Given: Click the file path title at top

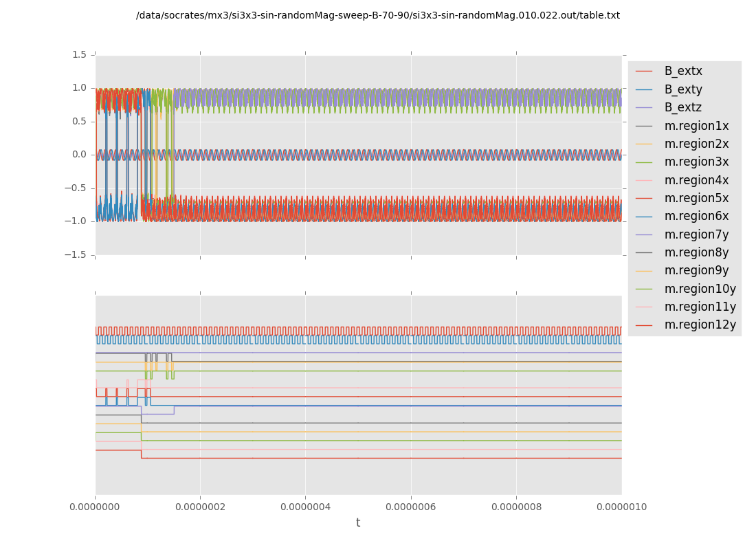Looking at the screenshot, I should point(378,16).
